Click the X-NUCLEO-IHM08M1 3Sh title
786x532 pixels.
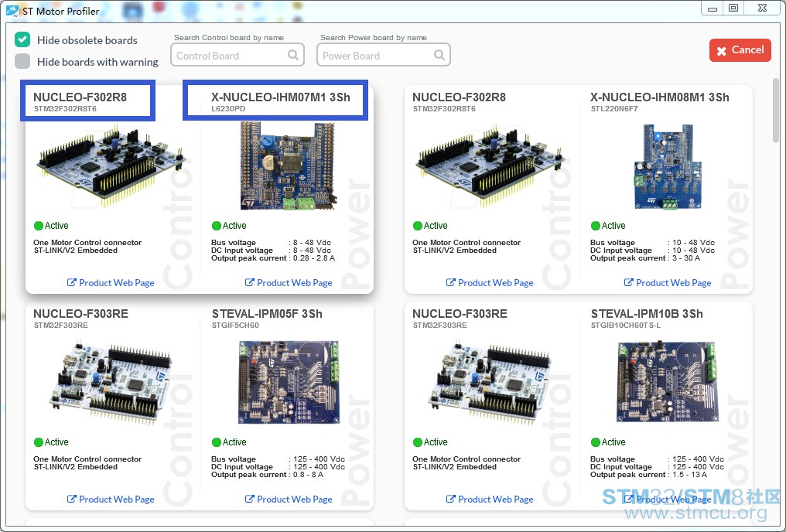(660, 97)
